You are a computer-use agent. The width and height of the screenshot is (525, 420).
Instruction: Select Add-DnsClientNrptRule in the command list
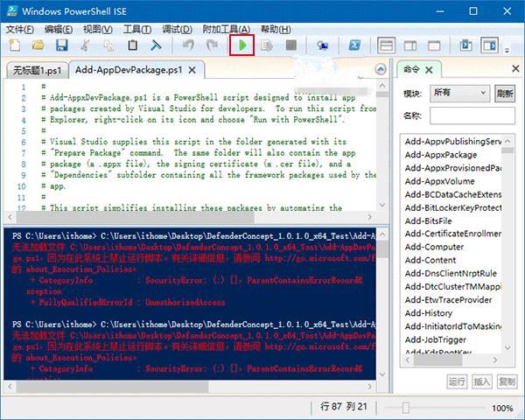[451, 273]
